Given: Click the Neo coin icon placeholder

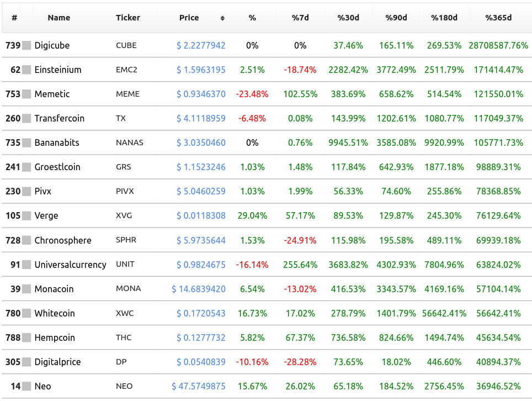Looking at the screenshot, I should coord(26,386).
